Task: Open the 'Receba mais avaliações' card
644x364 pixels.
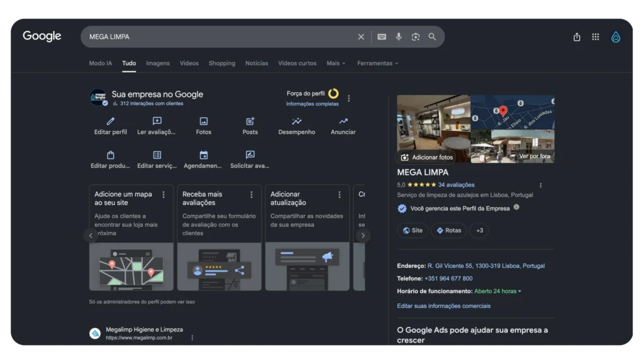Action: pyautogui.click(x=219, y=238)
